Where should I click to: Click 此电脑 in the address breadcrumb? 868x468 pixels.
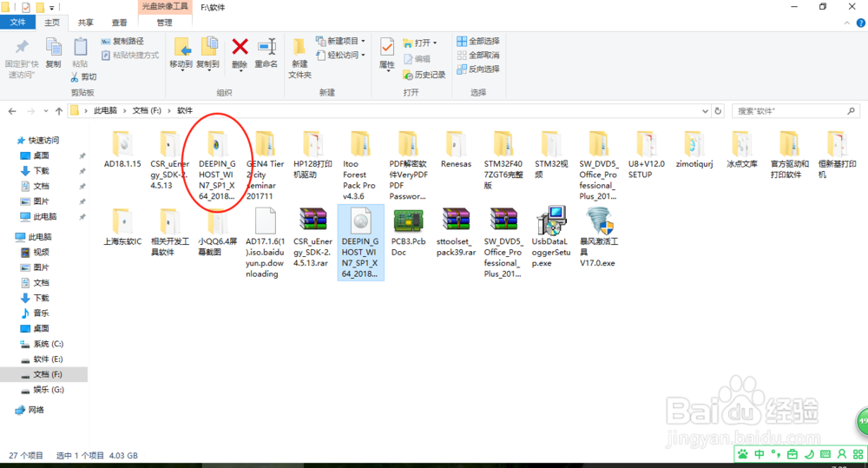105,111
